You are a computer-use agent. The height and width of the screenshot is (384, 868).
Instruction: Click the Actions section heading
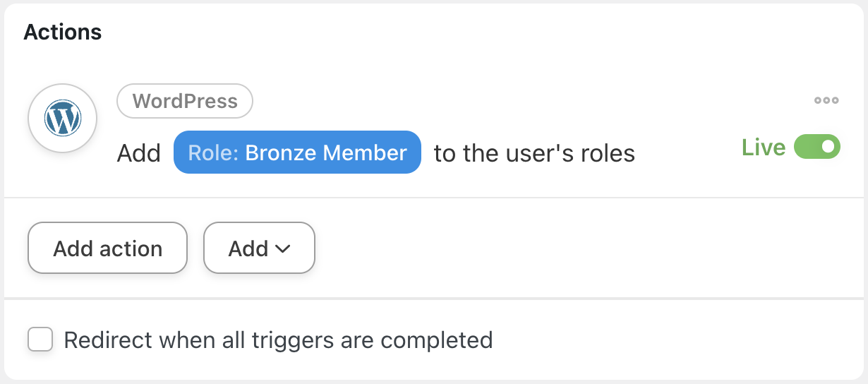[63, 32]
